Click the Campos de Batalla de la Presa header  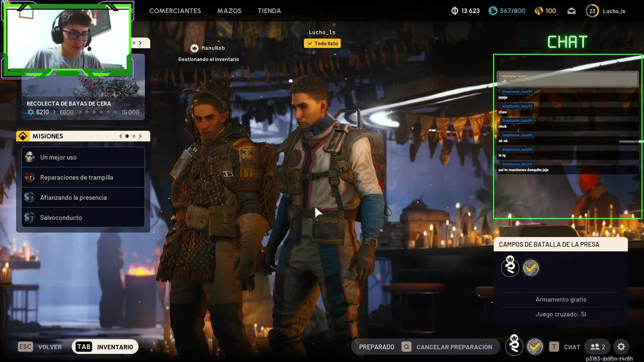pos(560,244)
